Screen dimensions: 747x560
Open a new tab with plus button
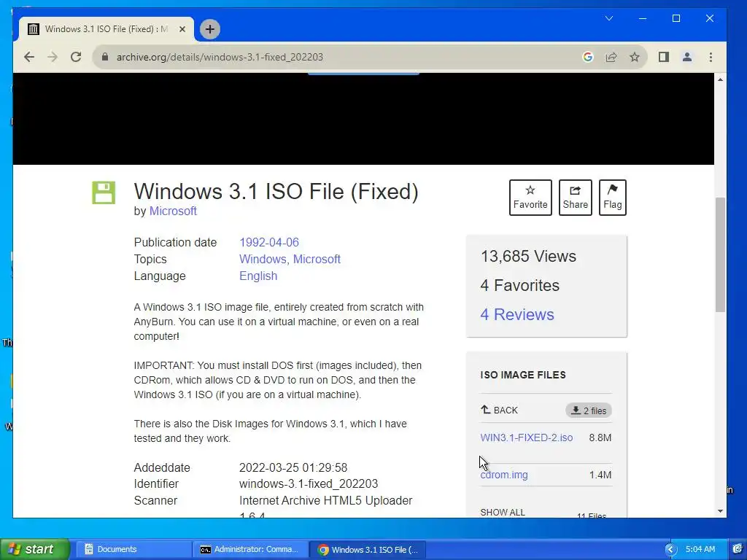pyautogui.click(x=209, y=29)
